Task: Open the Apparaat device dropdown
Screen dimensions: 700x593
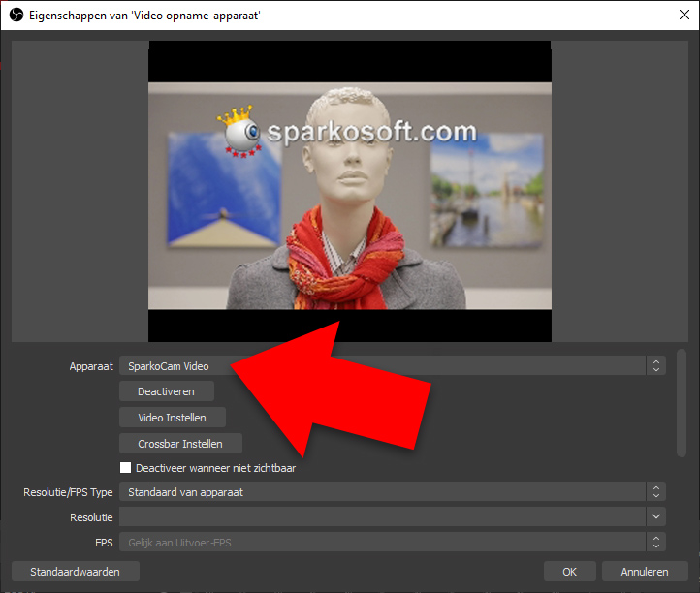Action: 393,366
